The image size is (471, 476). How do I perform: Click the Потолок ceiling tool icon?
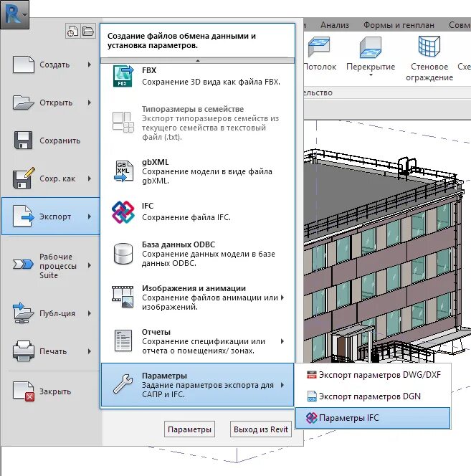(319, 47)
